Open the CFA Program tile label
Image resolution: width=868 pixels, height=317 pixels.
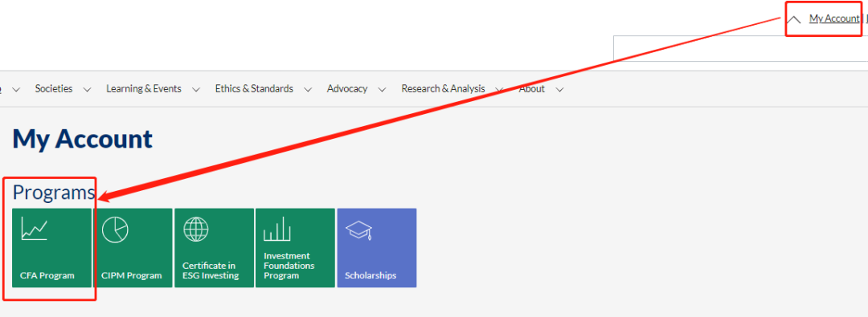[x=47, y=275]
